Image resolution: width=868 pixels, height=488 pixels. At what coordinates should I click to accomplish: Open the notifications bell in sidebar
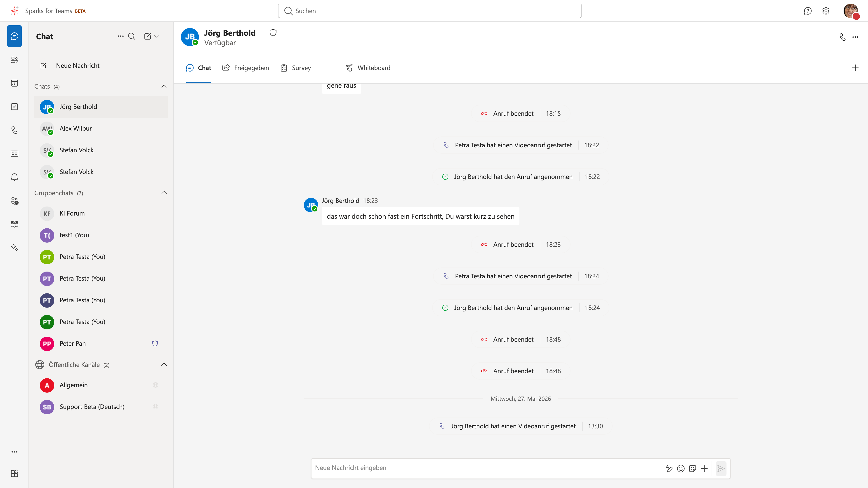click(x=14, y=177)
